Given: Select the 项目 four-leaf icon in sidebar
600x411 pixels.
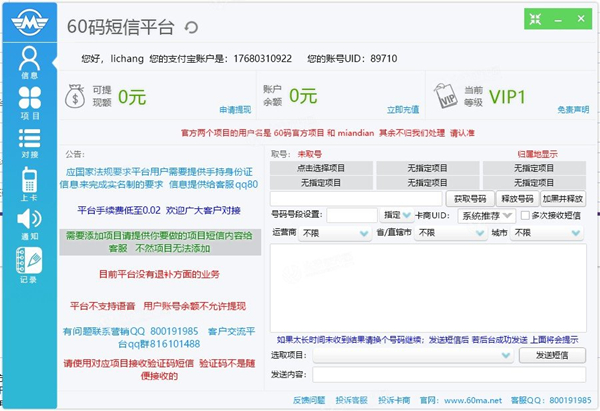Looking at the screenshot, I should (30, 102).
